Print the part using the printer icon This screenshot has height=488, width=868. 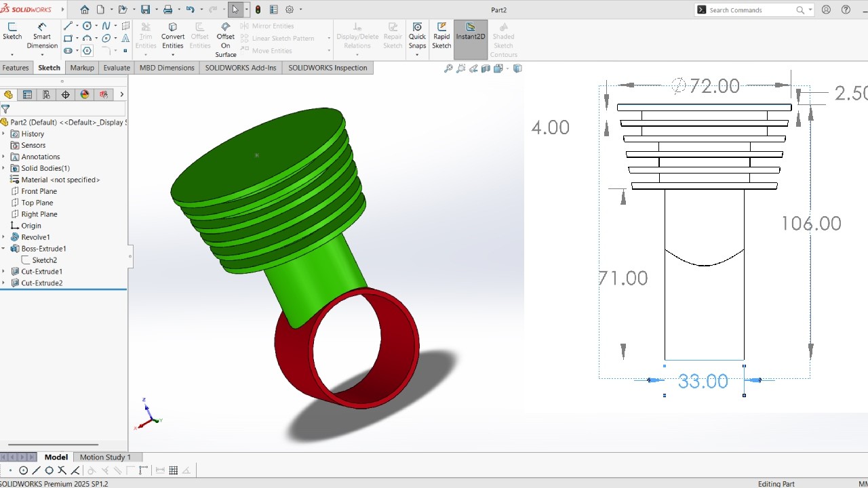pyautogui.click(x=167, y=9)
